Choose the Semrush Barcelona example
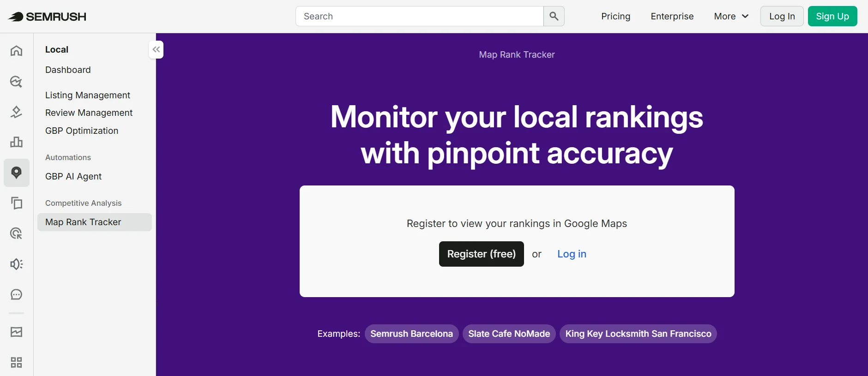 click(x=411, y=334)
